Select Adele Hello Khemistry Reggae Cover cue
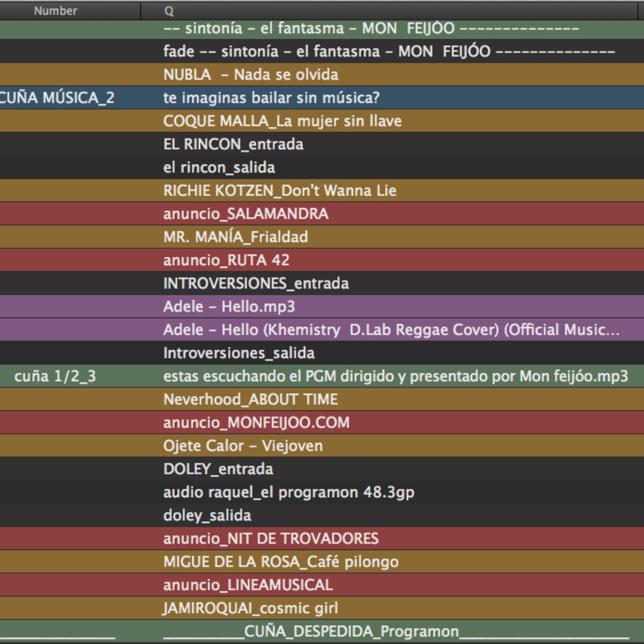 click(x=391, y=330)
